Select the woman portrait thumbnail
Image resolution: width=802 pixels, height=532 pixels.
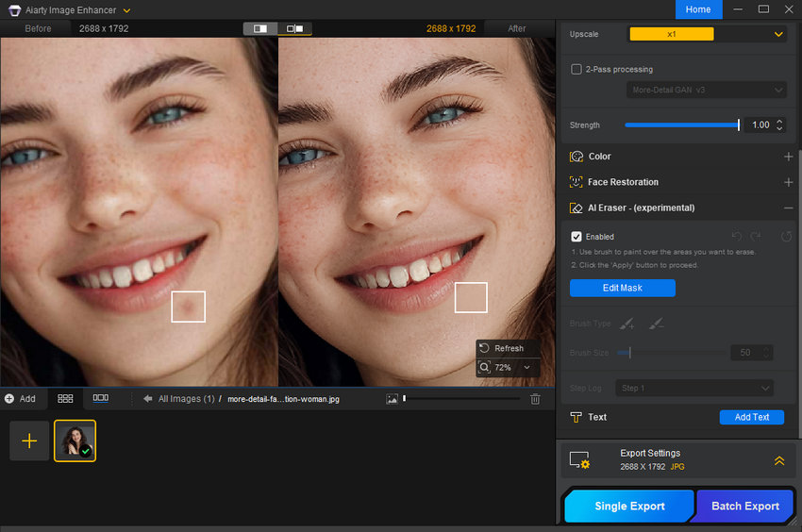pyautogui.click(x=75, y=441)
